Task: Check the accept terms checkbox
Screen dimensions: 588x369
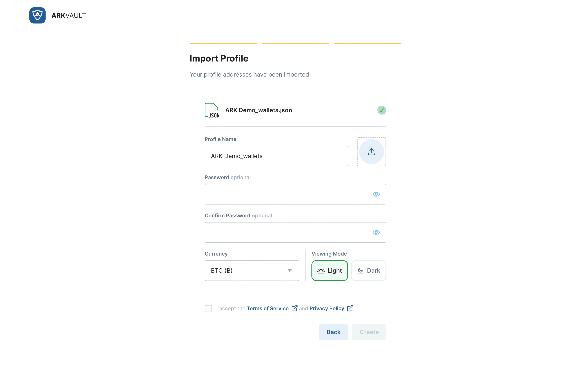Action: click(208, 309)
